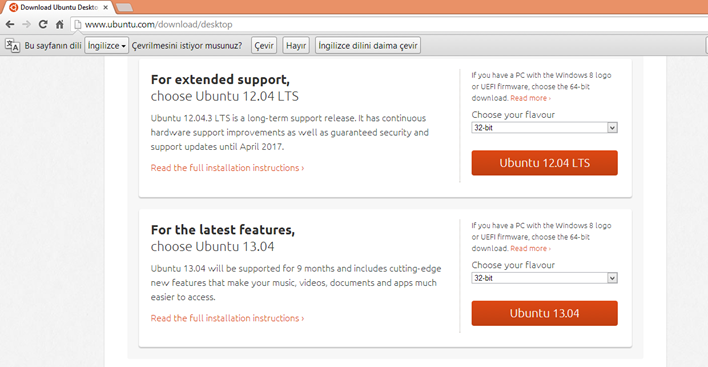Open installation instructions link for Ubuntu 13.04
Viewport: 708px width, 367px height.
227,318
